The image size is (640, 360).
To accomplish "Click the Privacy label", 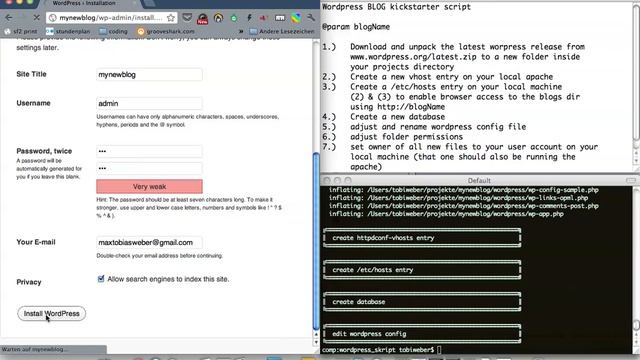I will (x=29, y=282).
